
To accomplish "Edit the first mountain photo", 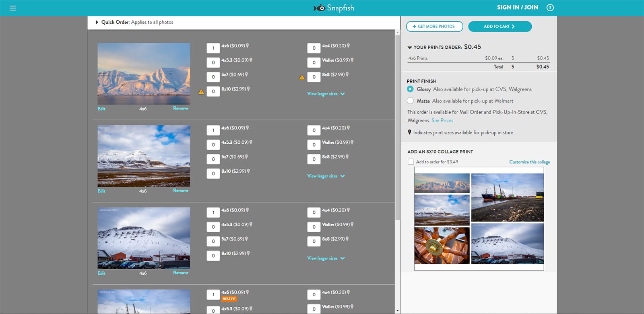I will (x=101, y=109).
